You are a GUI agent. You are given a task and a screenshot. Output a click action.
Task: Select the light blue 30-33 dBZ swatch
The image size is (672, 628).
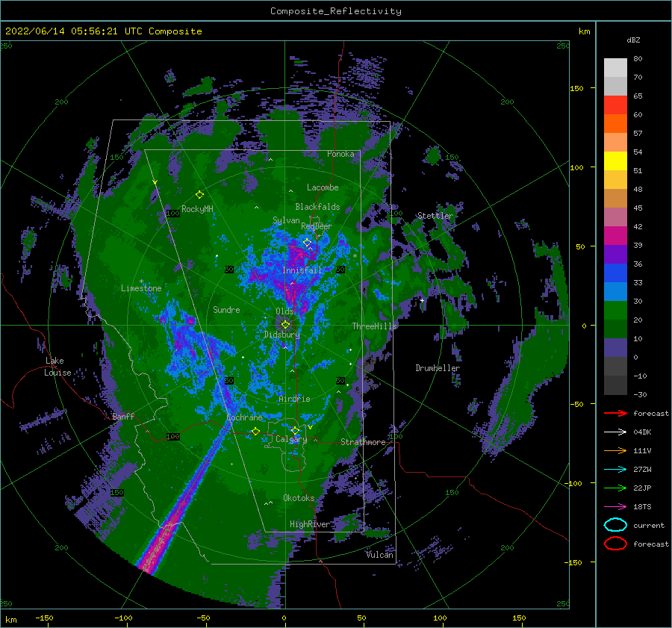(615, 291)
